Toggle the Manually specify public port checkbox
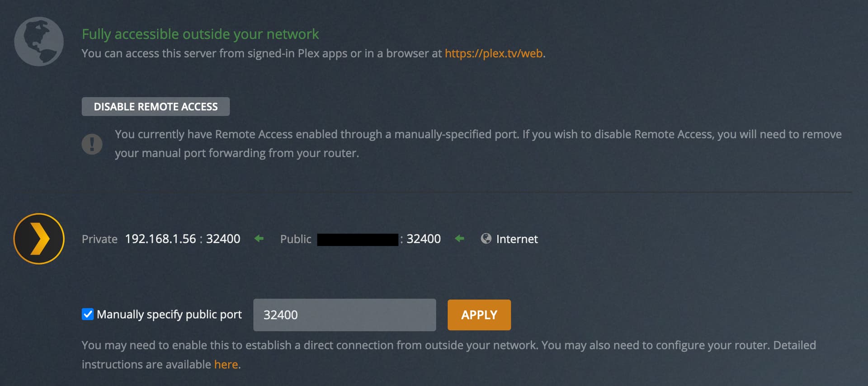The width and height of the screenshot is (868, 386). 88,314
